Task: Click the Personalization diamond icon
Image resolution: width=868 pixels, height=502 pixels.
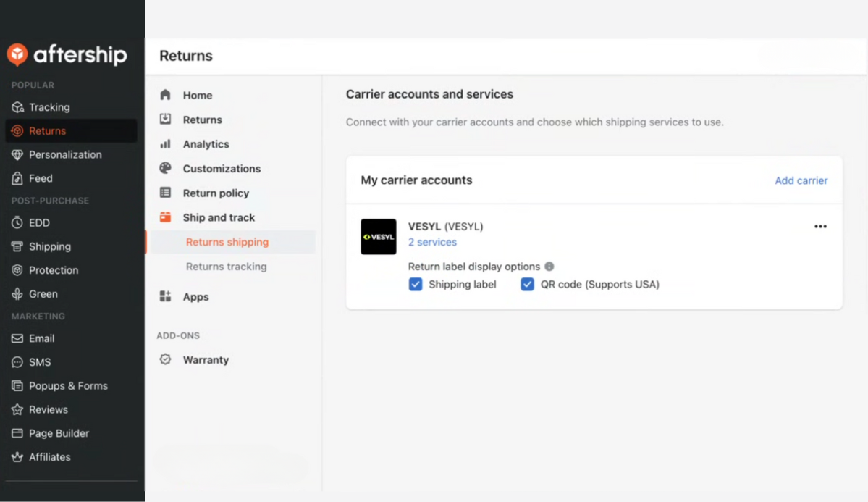Action: tap(17, 154)
